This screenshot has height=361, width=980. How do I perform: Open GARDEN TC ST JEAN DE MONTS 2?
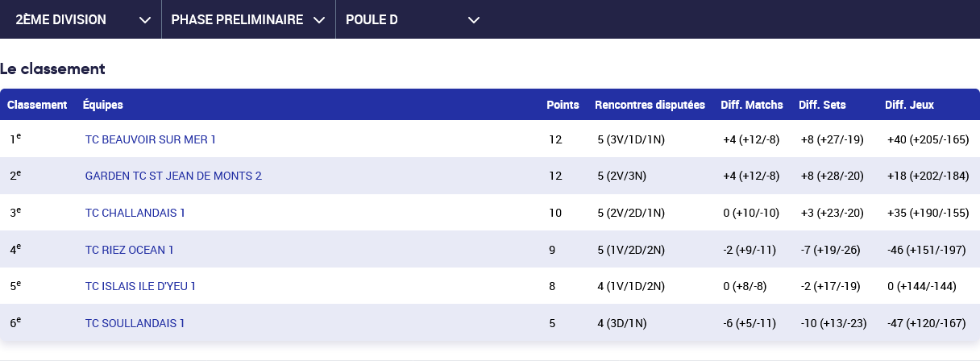(173, 176)
